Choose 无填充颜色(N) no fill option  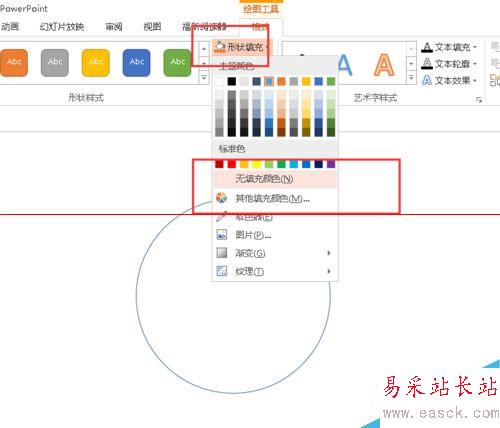[275, 179]
